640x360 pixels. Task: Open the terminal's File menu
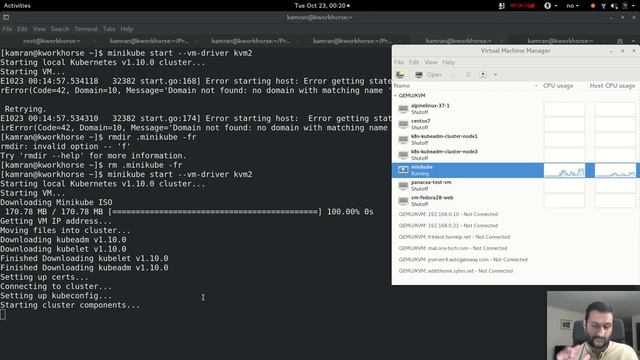[x=7, y=29]
